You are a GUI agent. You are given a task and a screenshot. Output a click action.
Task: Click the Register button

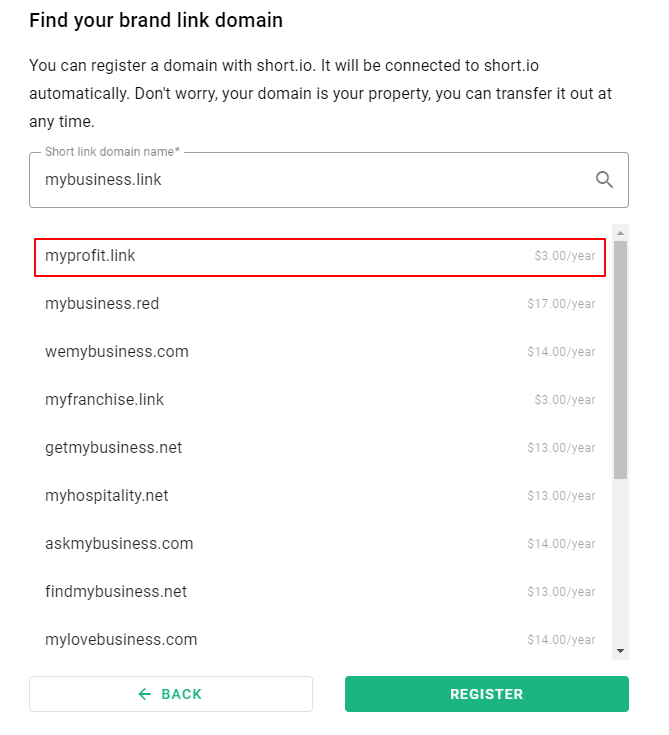[x=487, y=694]
